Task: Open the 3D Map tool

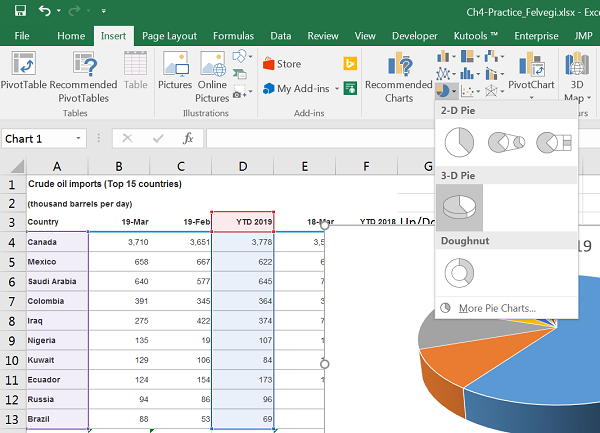Action: (x=577, y=77)
